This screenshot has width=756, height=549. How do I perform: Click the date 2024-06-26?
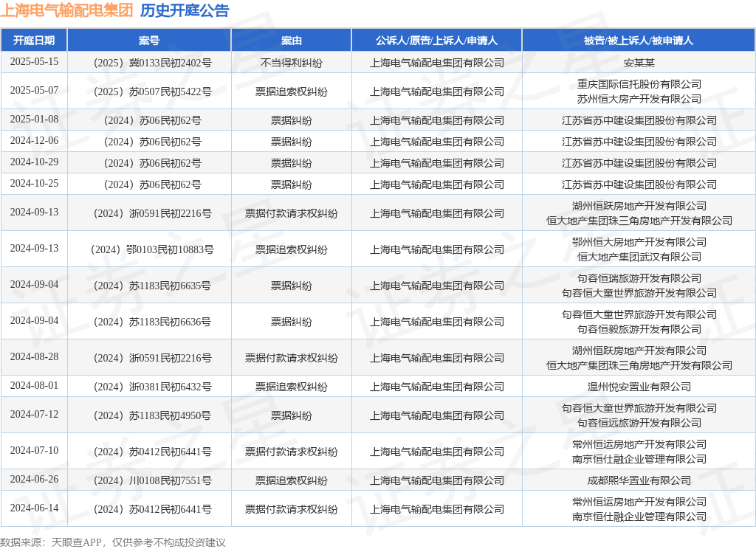tap(34, 480)
